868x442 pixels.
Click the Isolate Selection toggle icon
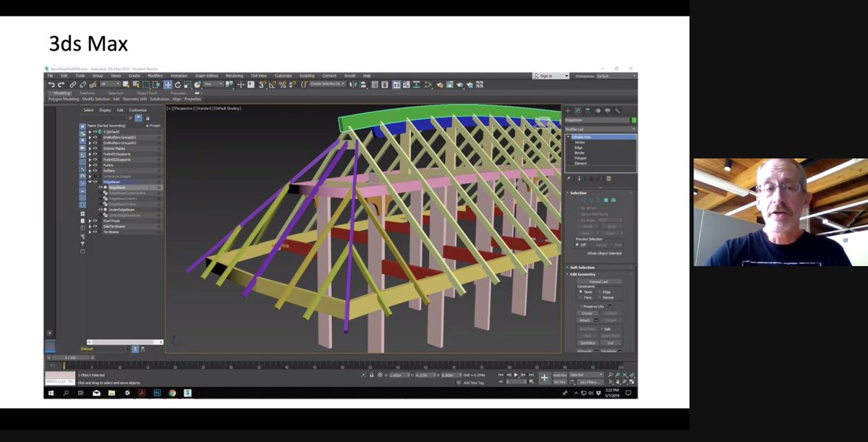click(364, 375)
